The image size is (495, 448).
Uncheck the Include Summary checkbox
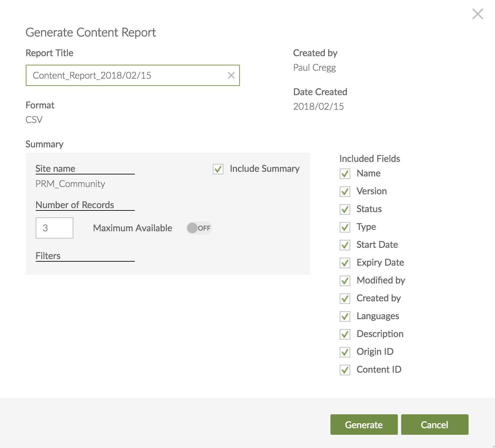point(218,169)
